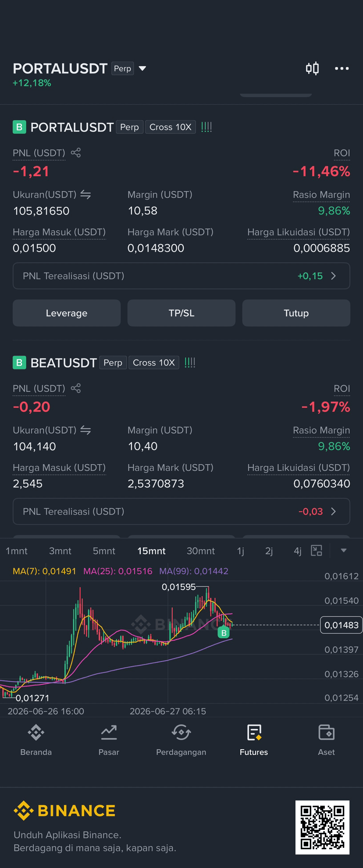363x868 pixels.
Task: Close PORTALUSDT position with Tutup button
Action: tap(296, 313)
